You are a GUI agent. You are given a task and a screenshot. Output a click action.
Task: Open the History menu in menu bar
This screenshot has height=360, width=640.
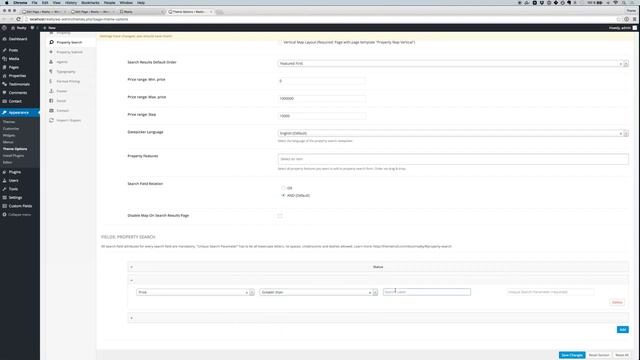(x=71, y=3)
